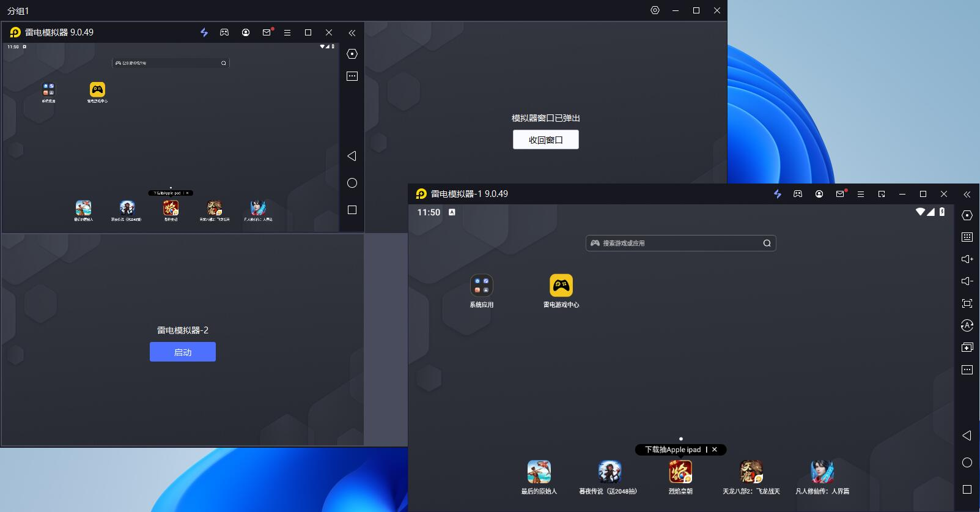Launch 天龙八部2：飞龙战天 in 雷电模拟器-1
The width and height of the screenshot is (980, 512).
click(x=751, y=478)
